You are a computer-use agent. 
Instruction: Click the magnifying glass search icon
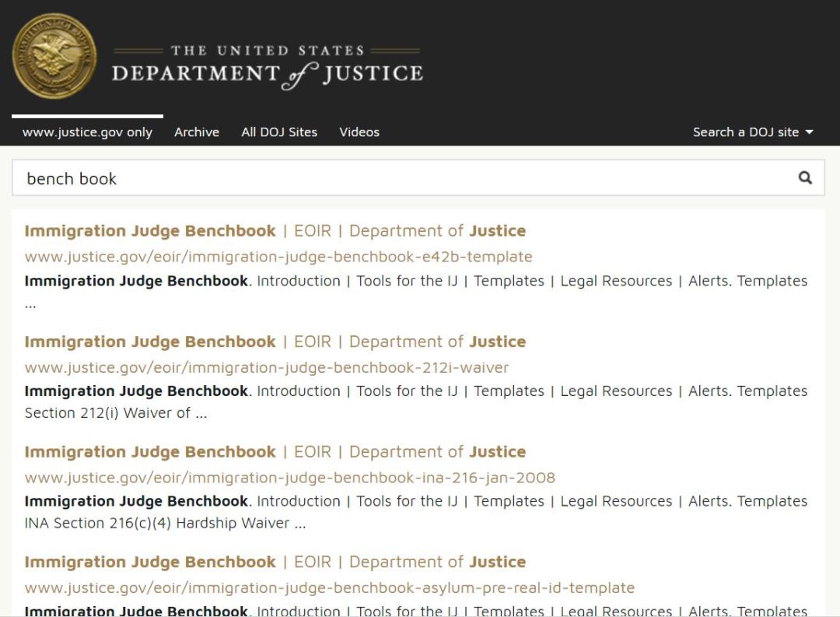[805, 178]
